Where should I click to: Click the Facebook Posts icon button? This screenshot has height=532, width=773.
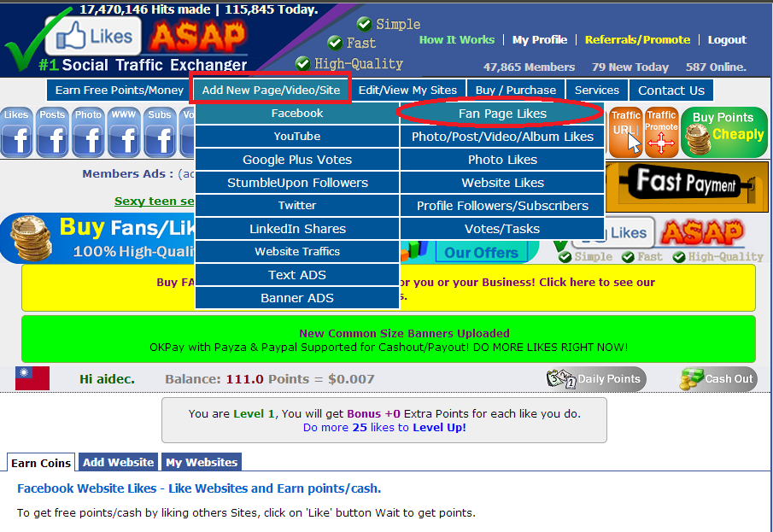52,132
